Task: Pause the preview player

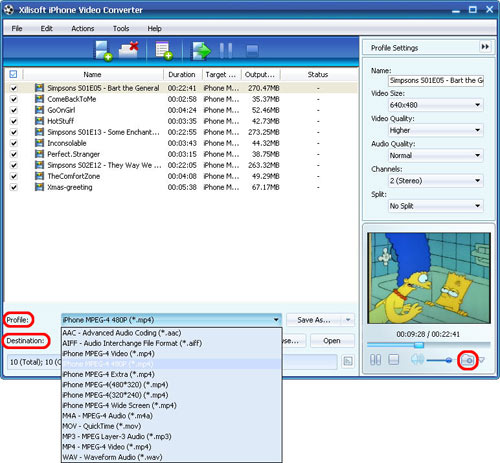Action: [x=375, y=360]
